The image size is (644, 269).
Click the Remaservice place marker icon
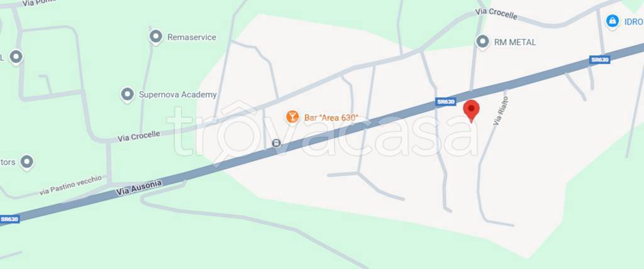[156, 37]
